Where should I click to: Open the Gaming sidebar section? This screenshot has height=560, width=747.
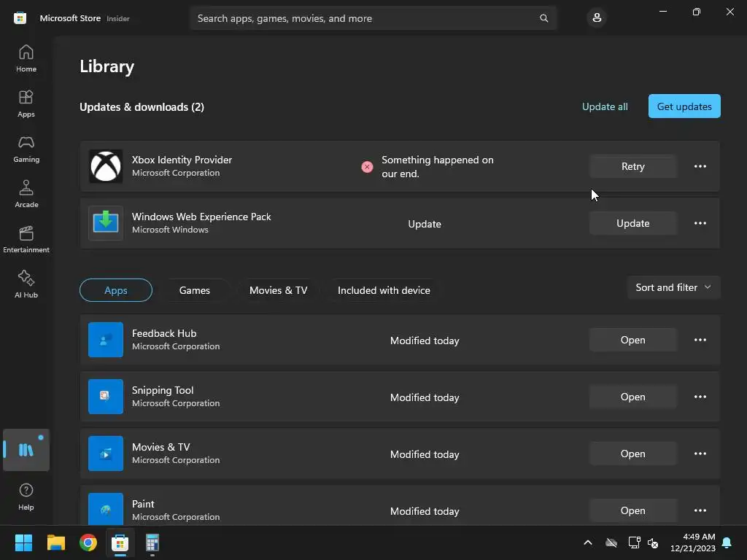coord(26,149)
